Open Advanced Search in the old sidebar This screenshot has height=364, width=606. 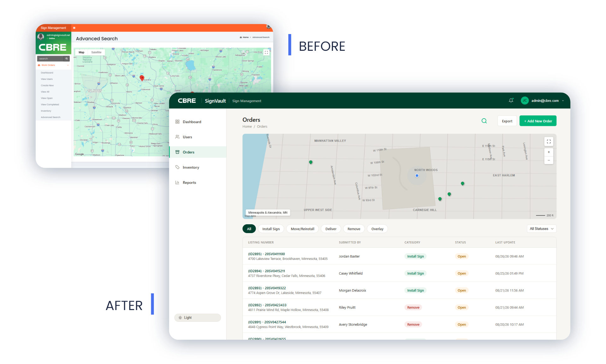pyautogui.click(x=50, y=117)
